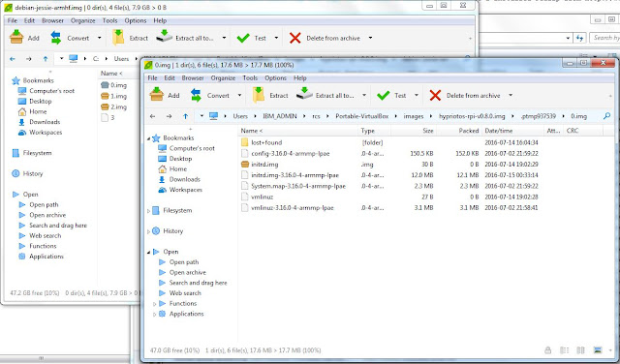Click Convert icon in back debian-jessie window
Viewport: 620px width, 364px height.
tap(56, 38)
